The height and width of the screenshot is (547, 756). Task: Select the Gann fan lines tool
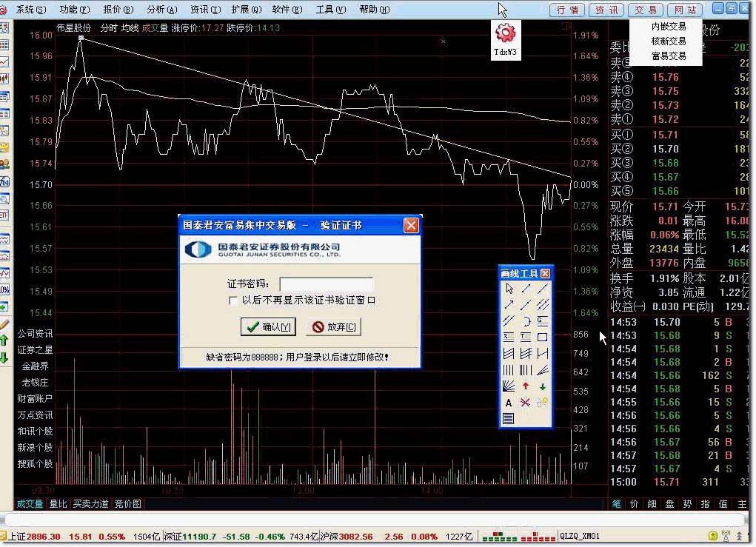coord(509,386)
